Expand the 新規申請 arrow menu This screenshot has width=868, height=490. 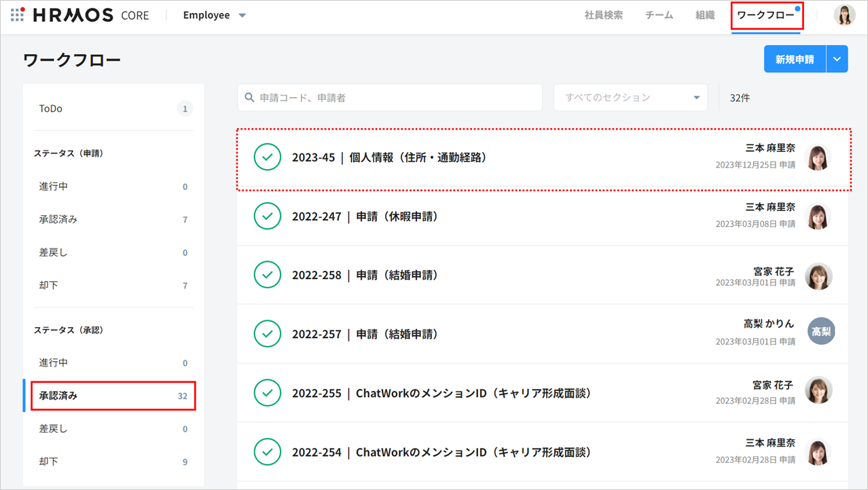837,60
